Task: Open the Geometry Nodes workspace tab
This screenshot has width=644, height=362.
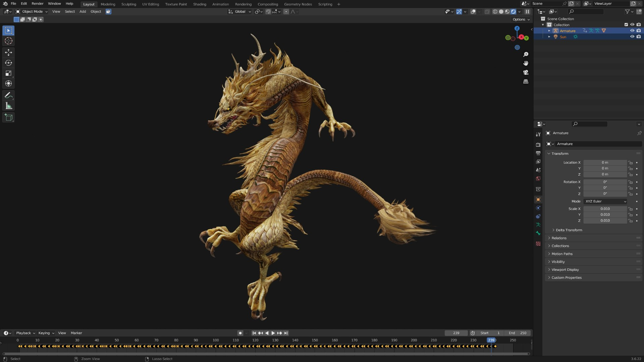Action: pyautogui.click(x=298, y=4)
